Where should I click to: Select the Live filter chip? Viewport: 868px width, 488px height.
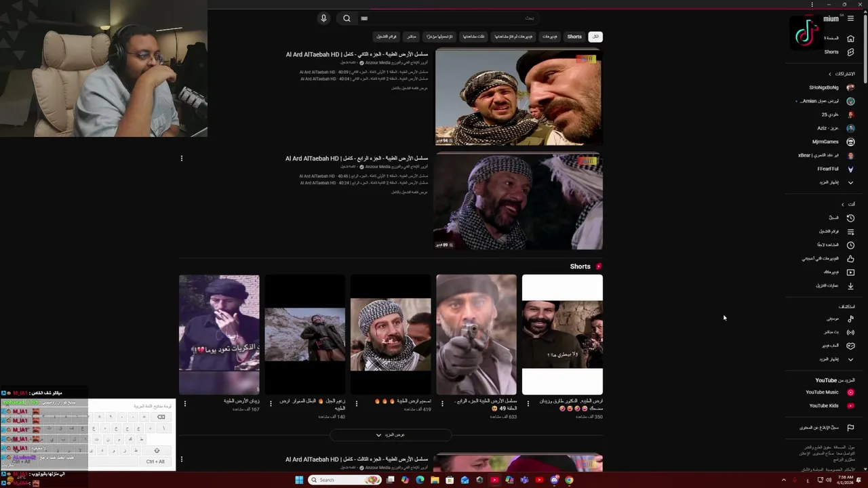[412, 37]
